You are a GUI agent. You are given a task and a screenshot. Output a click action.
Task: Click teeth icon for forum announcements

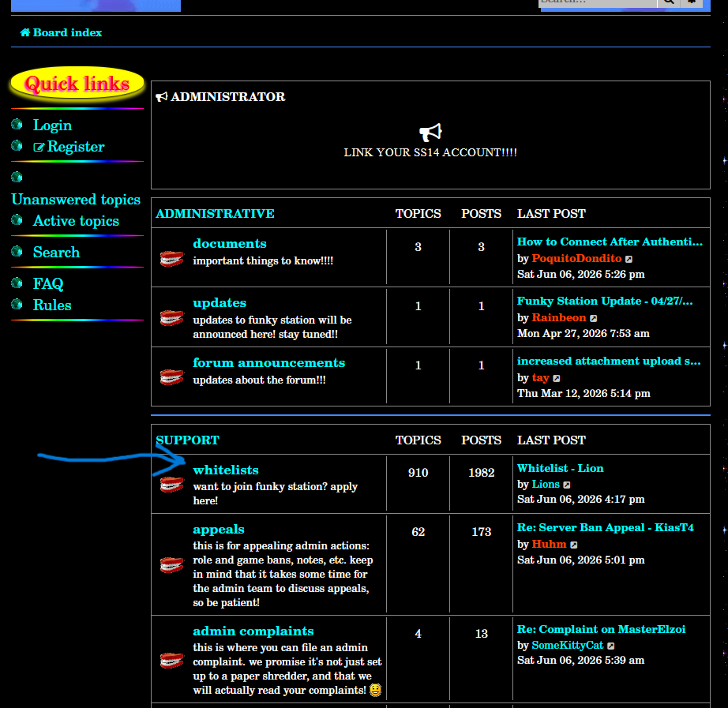[171, 376]
